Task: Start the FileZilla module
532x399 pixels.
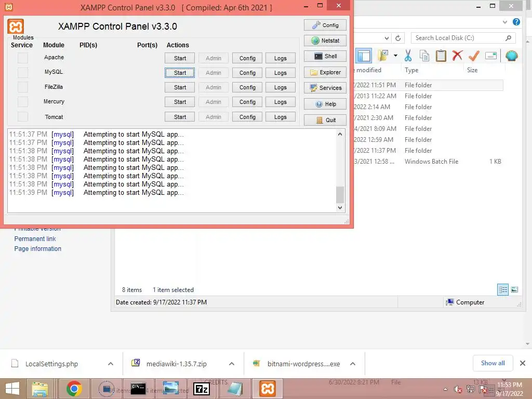Action: pos(180,87)
